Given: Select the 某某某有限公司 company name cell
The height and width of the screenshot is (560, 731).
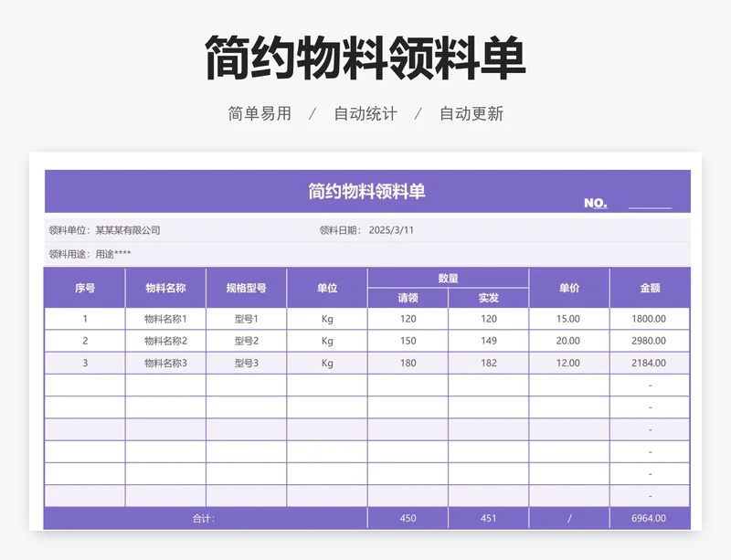Looking at the screenshot, I should coord(128,230).
